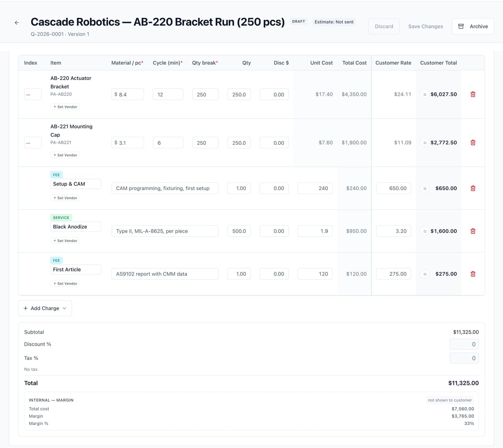
Task: Click the Tax % field
Action: [x=464, y=358]
